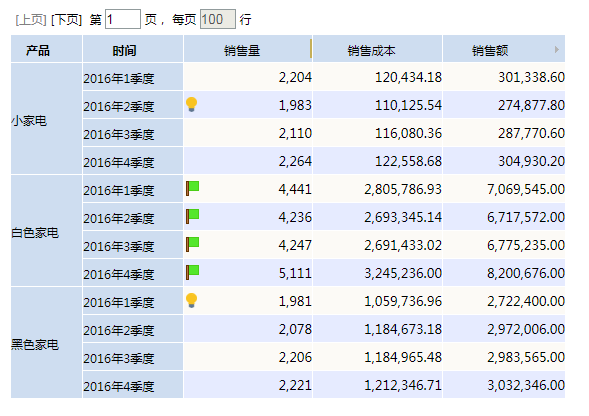
Task: Click green flag beside sales volume 5,111
Action: coord(192,272)
